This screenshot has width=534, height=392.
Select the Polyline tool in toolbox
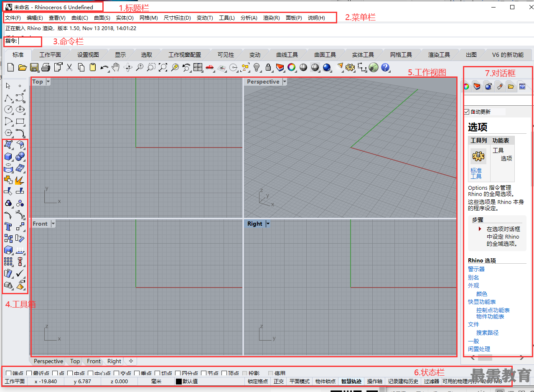pyautogui.click(x=8, y=98)
